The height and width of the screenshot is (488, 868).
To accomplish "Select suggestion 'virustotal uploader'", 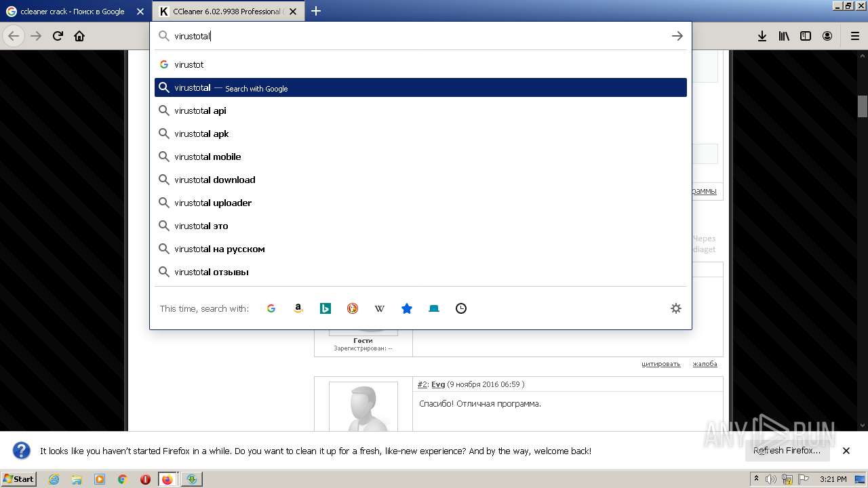I will coord(420,203).
